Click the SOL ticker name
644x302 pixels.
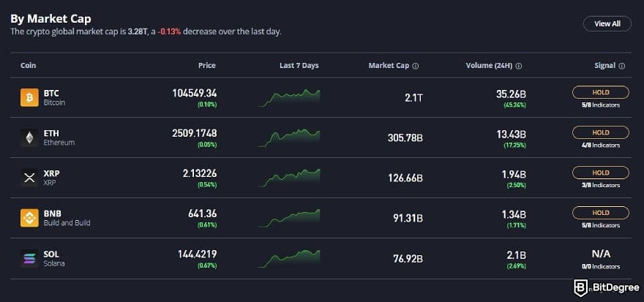[51, 254]
